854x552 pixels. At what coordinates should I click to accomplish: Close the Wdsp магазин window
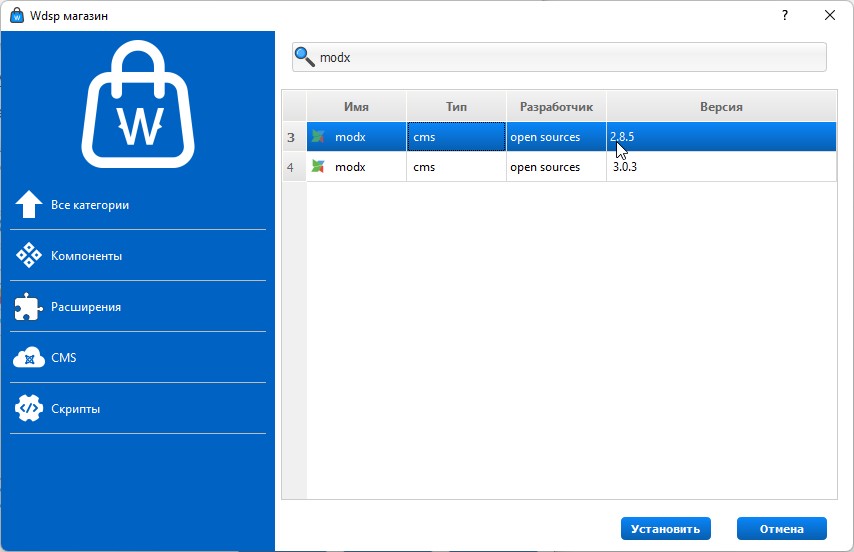pyautogui.click(x=830, y=15)
